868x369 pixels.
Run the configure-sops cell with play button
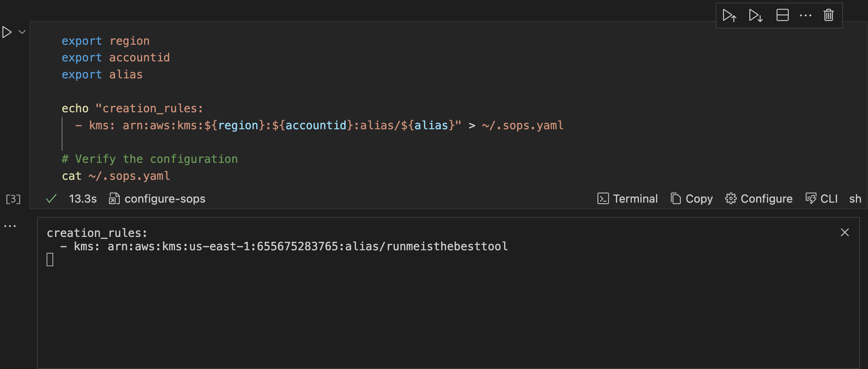[7, 32]
